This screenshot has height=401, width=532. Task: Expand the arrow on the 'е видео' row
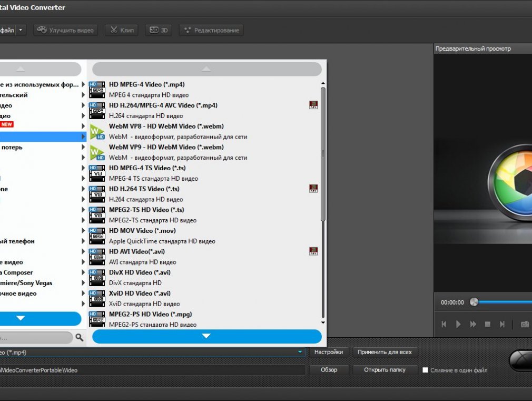83,262
